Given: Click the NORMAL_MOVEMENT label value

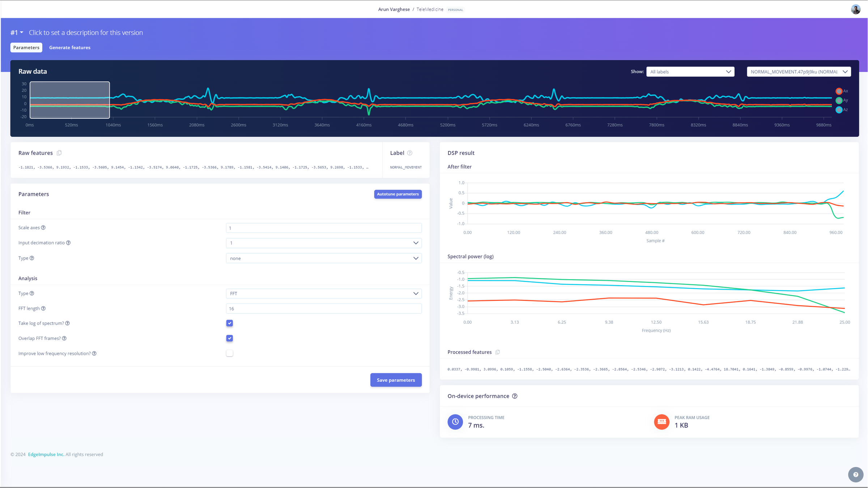Looking at the screenshot, I should 406,167.
